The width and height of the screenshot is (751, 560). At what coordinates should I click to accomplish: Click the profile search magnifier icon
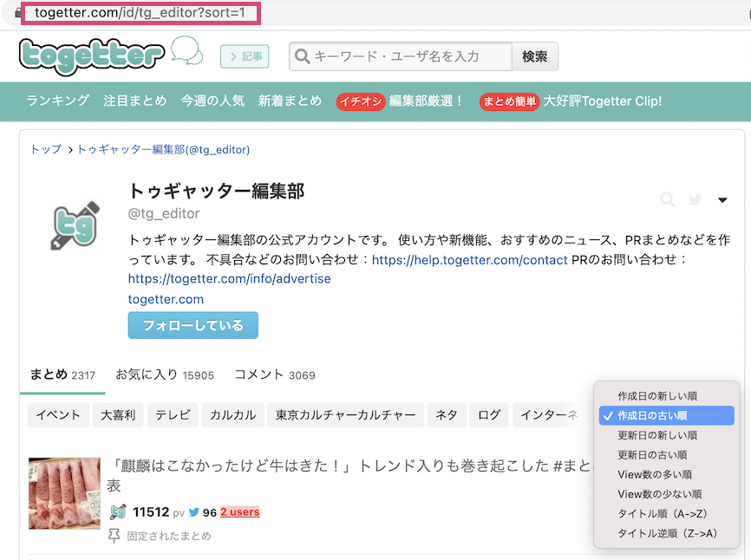[667, 200]
